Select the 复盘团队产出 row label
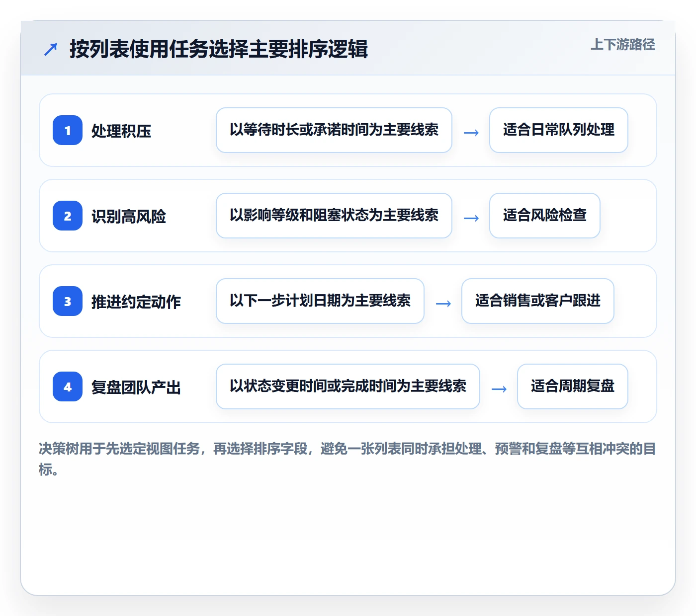Image resolution: width=696 pixels, height=616 pixels. (136, 387)
